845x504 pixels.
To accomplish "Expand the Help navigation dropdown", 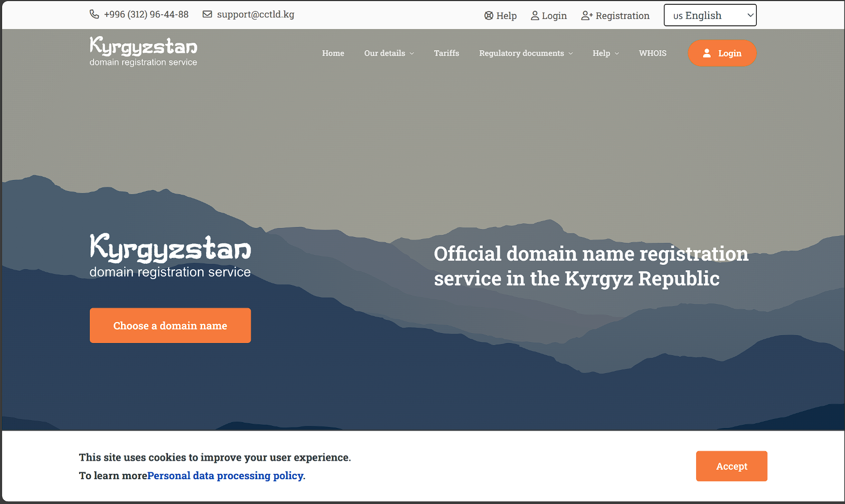I will pyautogui.click(x=605, y=53).
